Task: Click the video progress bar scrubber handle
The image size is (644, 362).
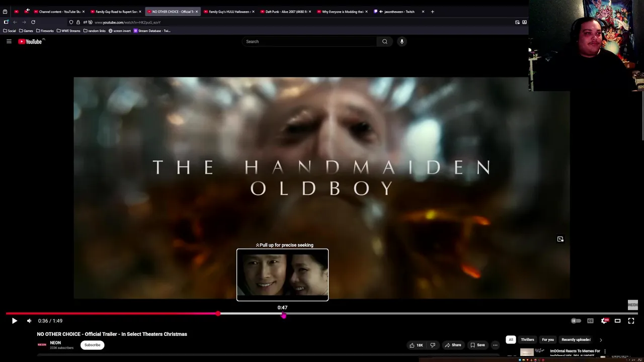Action: tap(218, 313)
